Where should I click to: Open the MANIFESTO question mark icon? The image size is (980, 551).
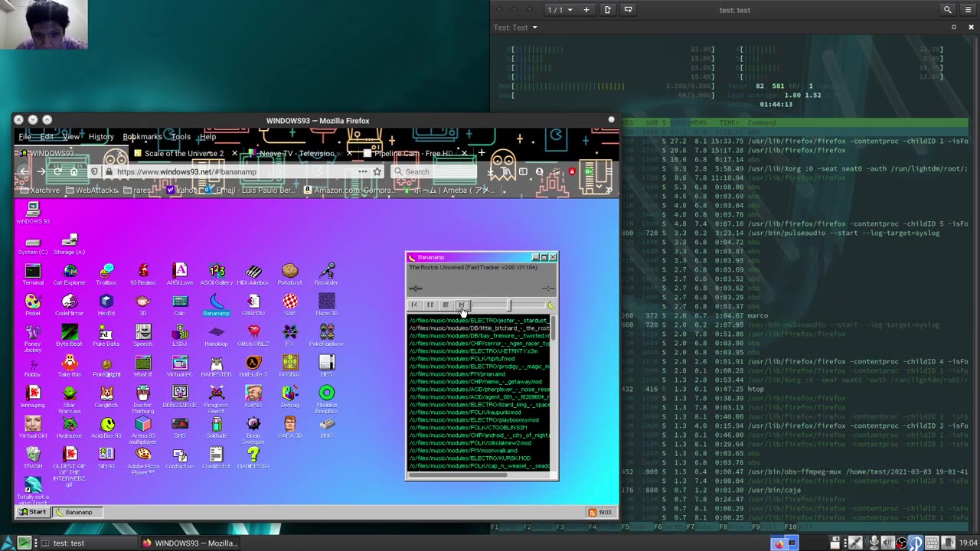tap(253, 458)
